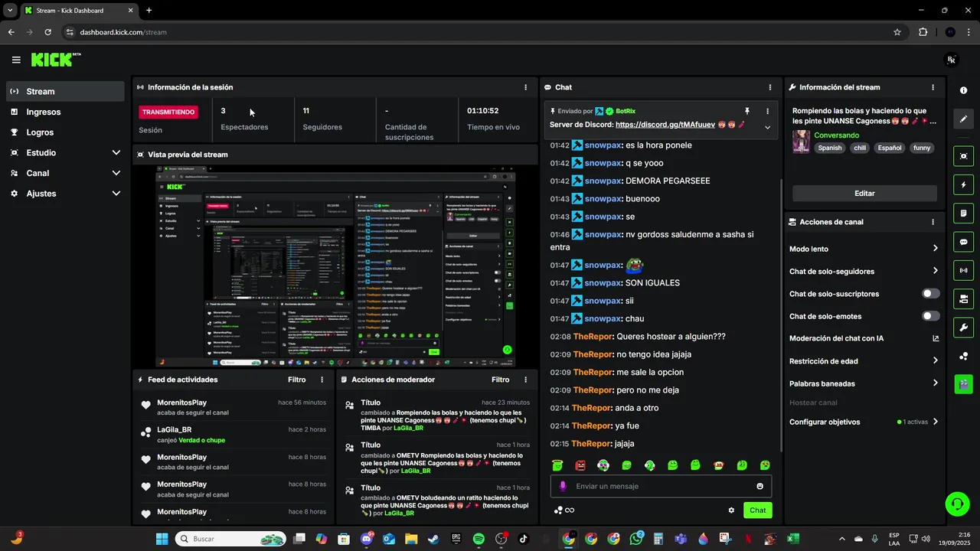980x551 pixels.
Task: Click the funny tag chip
Action: coord(922,148)
